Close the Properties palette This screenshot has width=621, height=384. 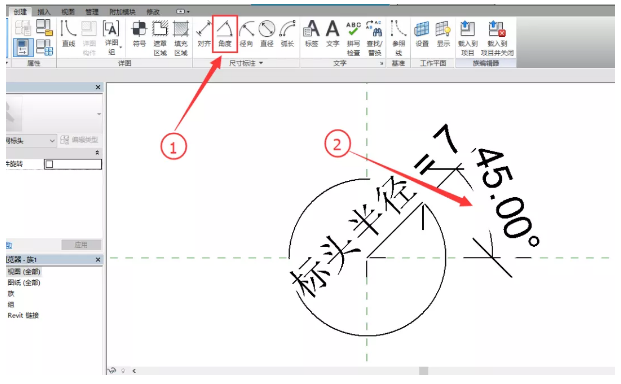(98, 87)
